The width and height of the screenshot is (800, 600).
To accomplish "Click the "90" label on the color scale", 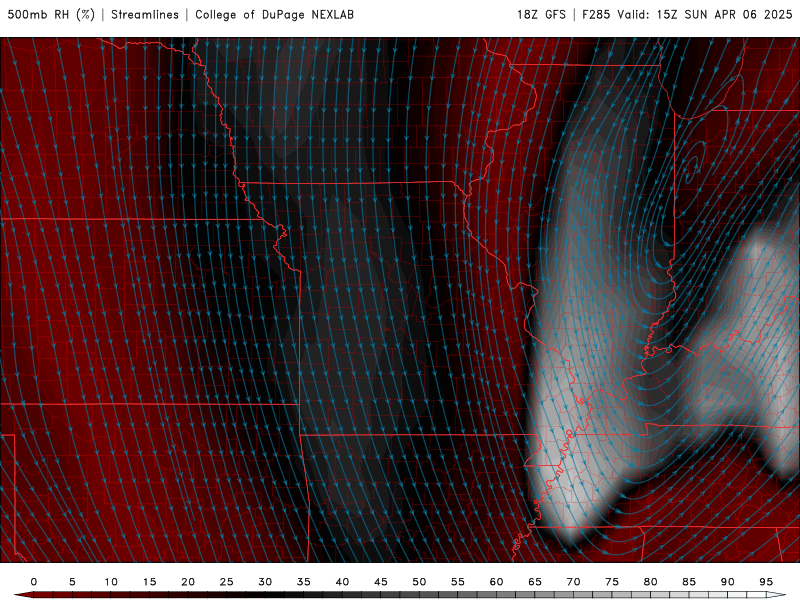I will 727,582.
